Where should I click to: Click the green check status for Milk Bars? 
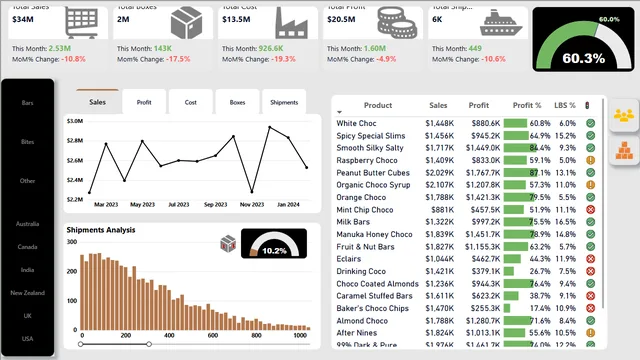tap(590, 222)
